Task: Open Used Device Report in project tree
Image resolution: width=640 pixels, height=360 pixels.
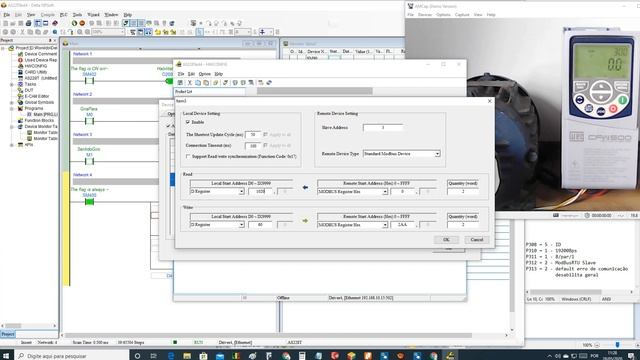Action: point(40,60)
